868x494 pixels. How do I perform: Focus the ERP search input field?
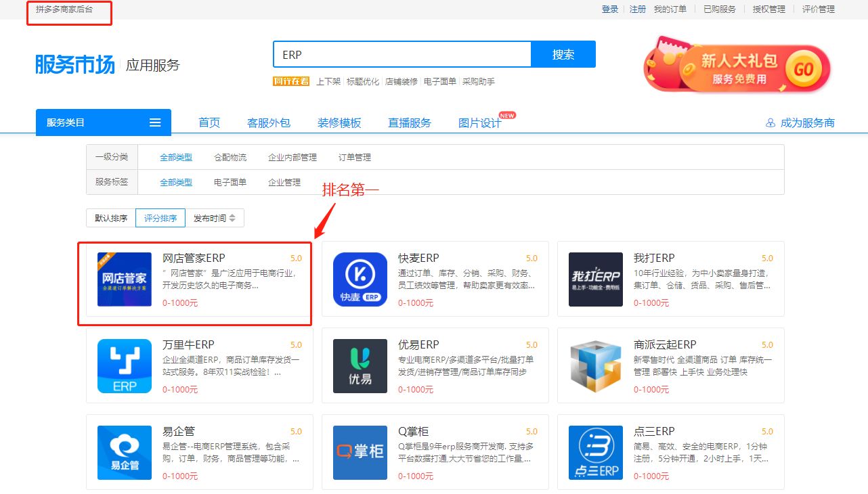(x=402, y=54)
